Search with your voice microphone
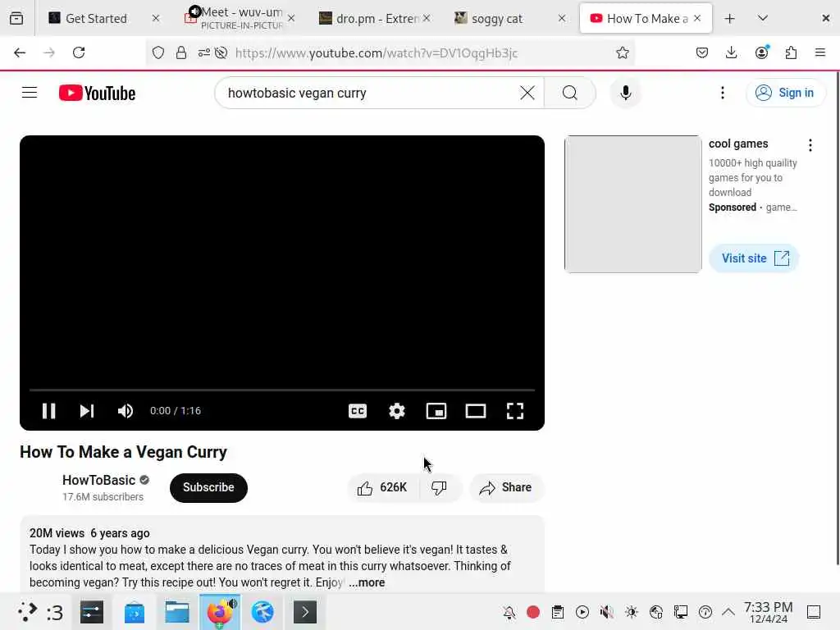This screenshot has width=840, height=630. 625,93
